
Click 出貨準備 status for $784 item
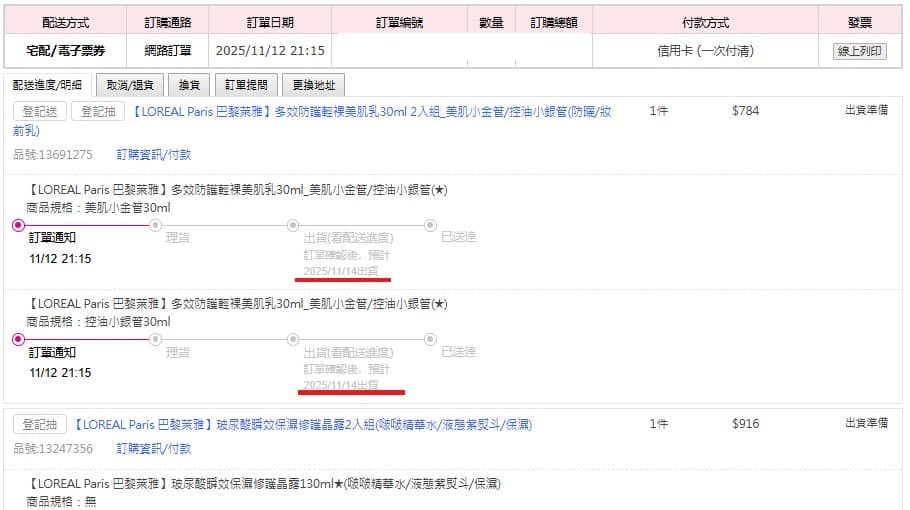pyautogui.click(x=866, y=110)
